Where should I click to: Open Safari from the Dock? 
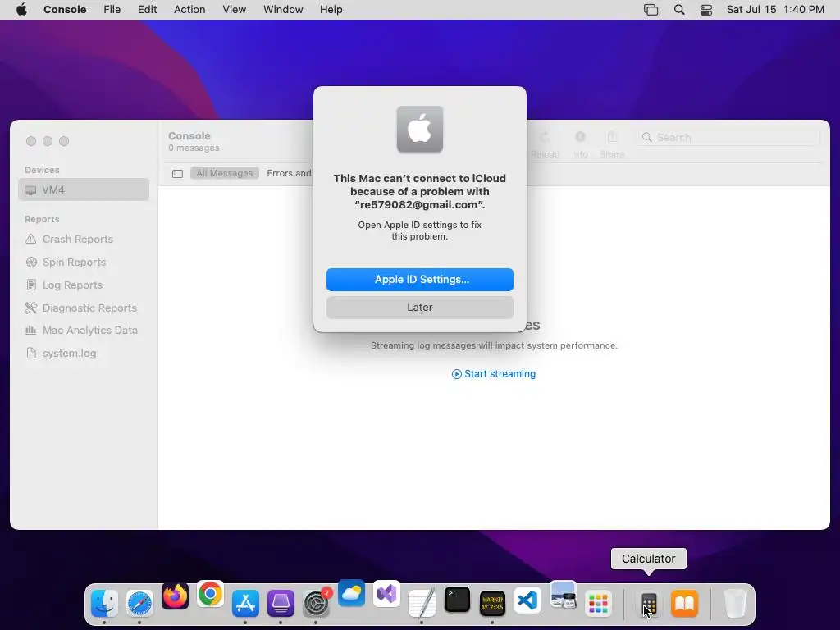point(139,603)
